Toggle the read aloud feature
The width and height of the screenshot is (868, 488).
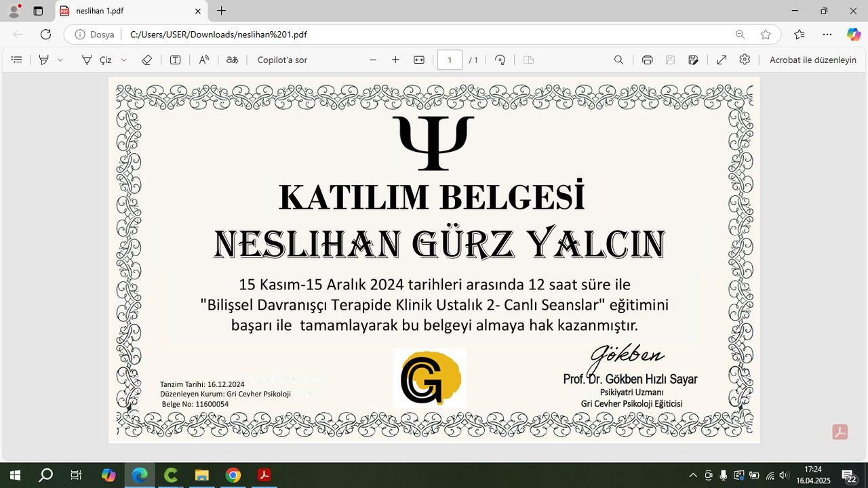coord(204,60)
